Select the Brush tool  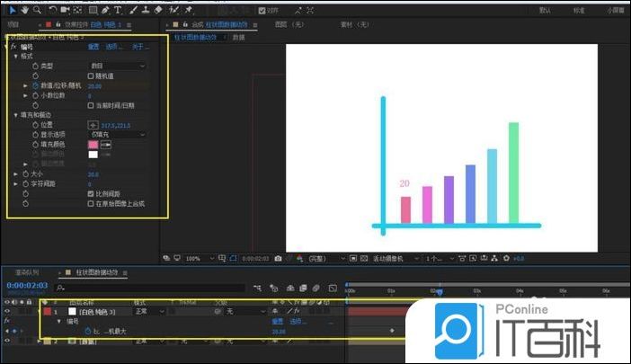coord(133,10)
